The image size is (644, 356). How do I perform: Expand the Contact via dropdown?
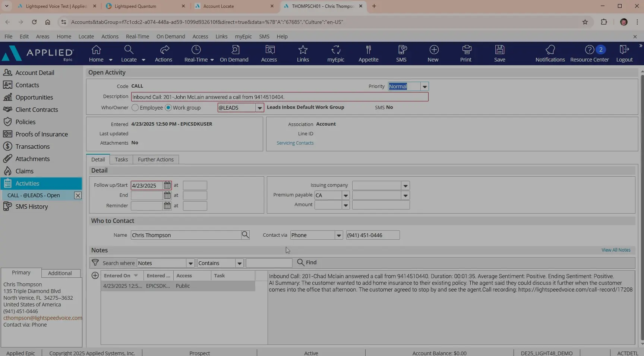[338, 235]
